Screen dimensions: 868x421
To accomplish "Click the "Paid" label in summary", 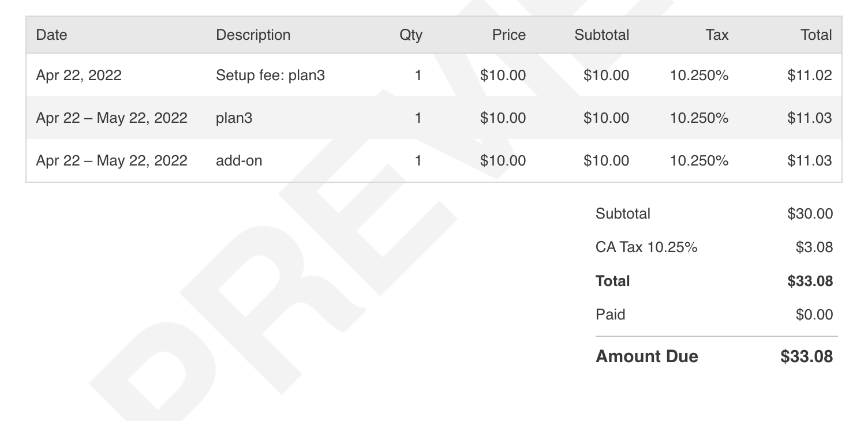I will coord(610,315).
